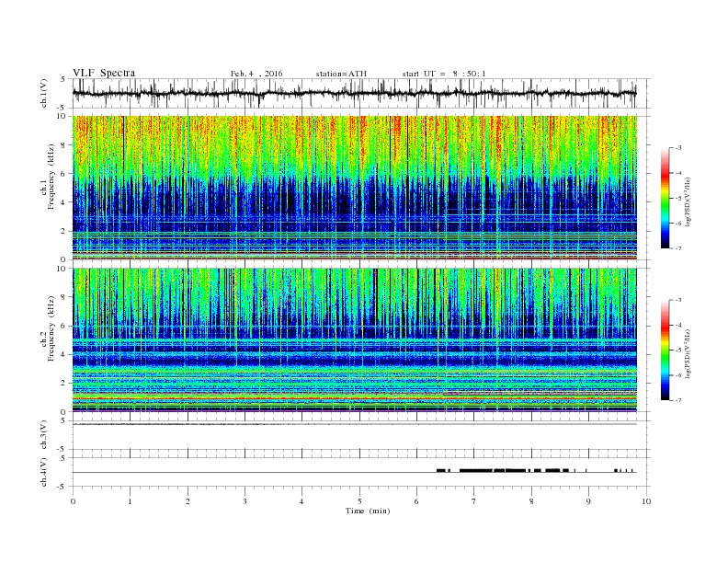This screenshot has height=563, width=728.
Task: Click time axis tick label "9"
Action: pos(588,501)
